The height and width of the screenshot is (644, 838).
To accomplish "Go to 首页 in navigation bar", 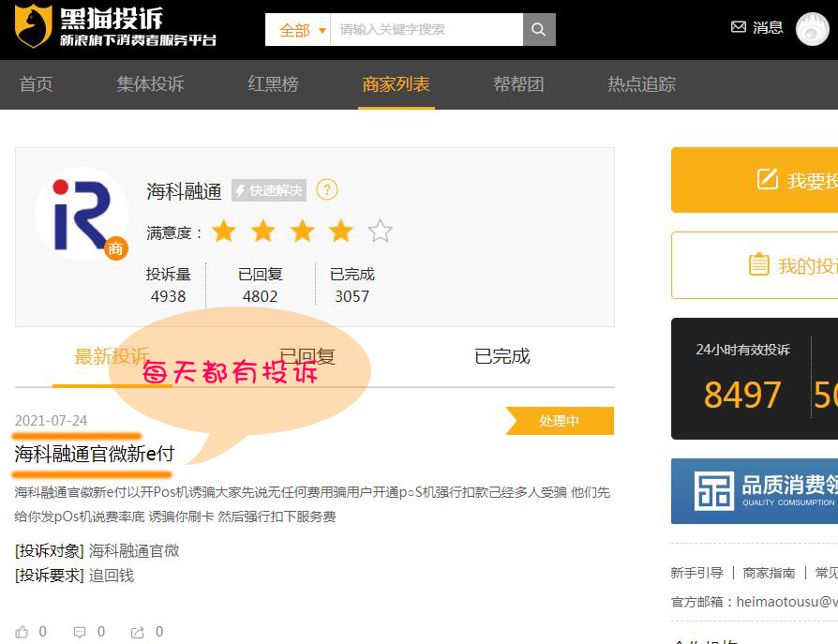I will (x=36, y=84).
